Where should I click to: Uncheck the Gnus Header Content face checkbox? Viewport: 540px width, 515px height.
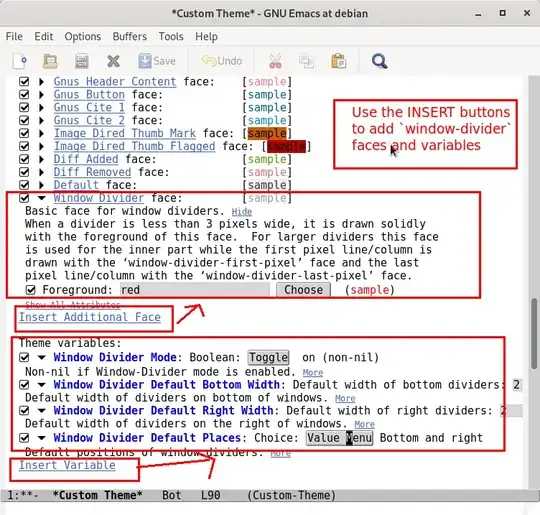click(24, 82)
